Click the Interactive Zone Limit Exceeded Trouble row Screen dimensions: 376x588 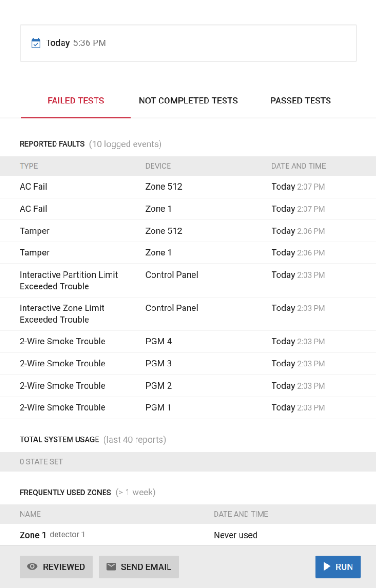coord(188,314)
